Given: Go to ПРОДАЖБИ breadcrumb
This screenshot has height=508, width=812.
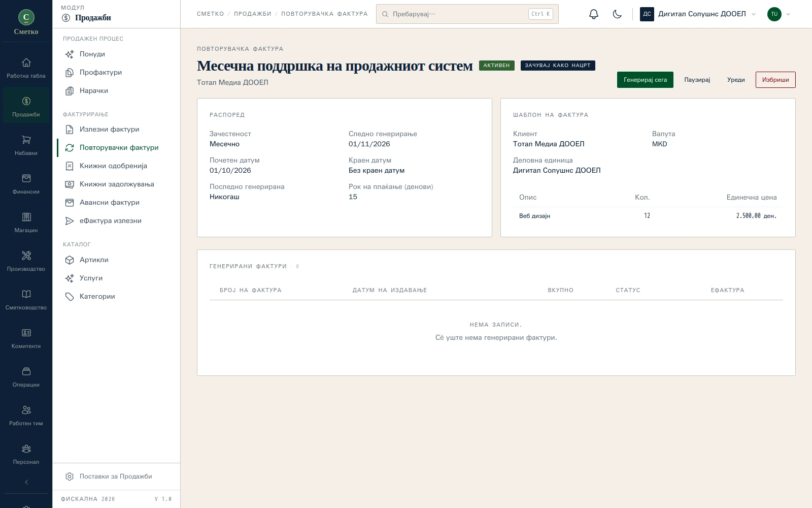Looking at the screenshot, I should point(253,14).
